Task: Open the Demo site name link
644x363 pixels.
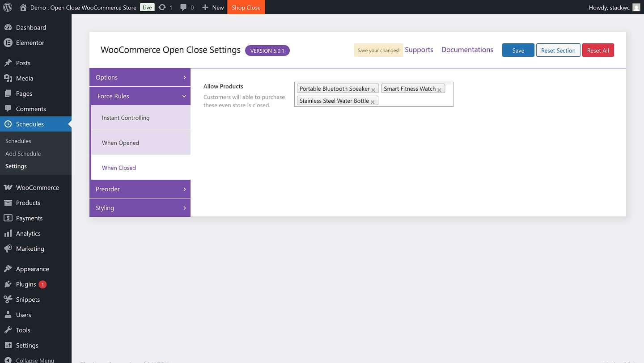Action: tap(83, 8)
